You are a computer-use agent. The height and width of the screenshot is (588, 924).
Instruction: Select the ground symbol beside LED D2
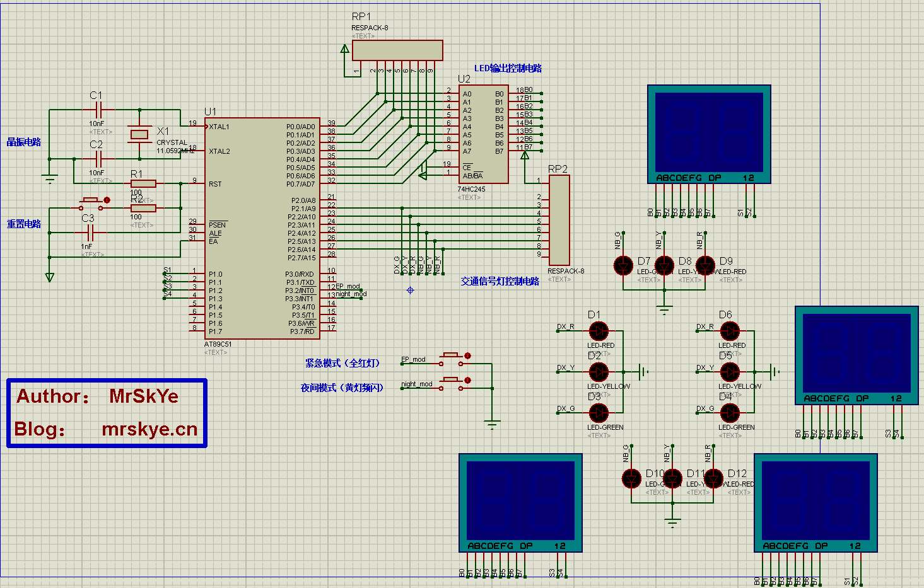pyautogui.click(x=643, y=371)
